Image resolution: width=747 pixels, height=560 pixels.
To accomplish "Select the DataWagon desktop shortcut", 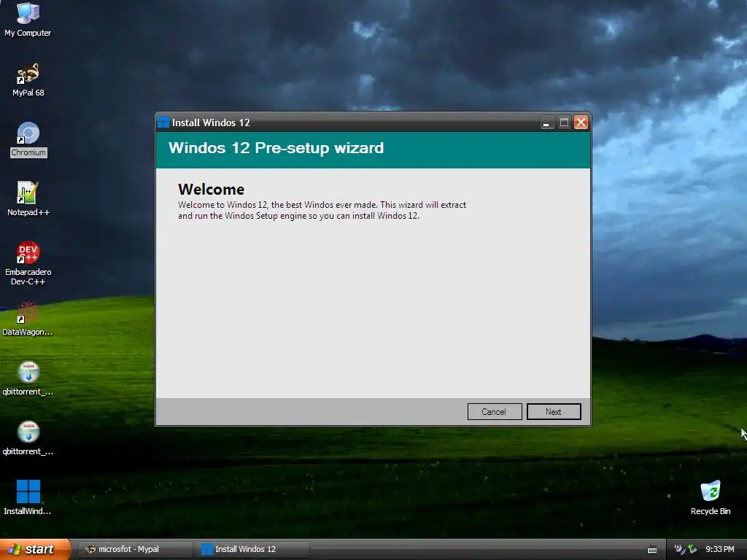I will pos(27,319).
